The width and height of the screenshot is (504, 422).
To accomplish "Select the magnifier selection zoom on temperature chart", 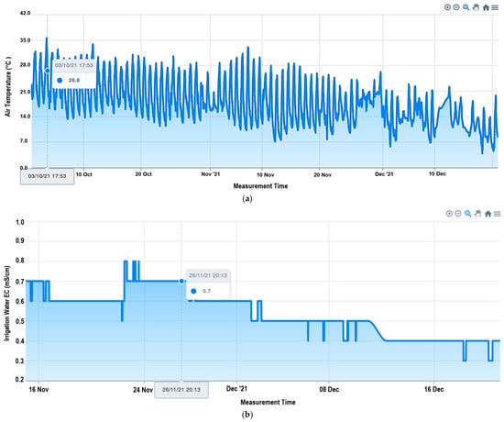I will click(466, 7).
